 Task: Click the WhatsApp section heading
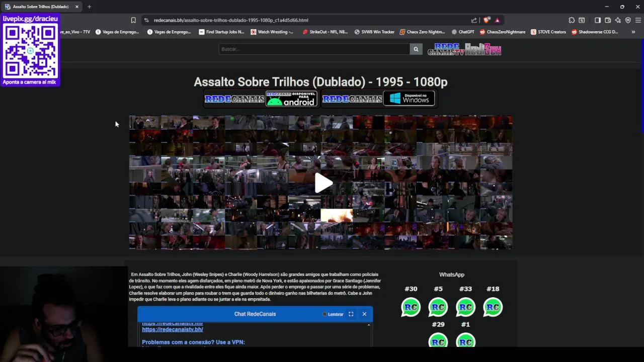tap(452, 275)
